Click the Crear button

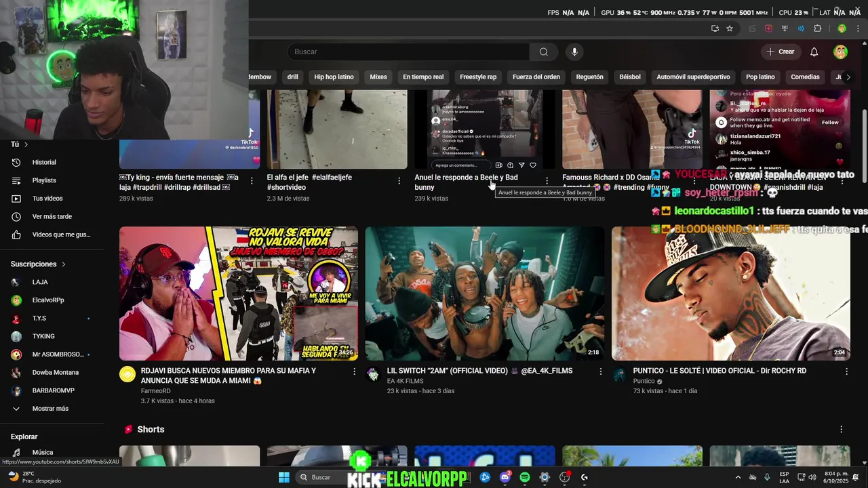pos(780,52)
